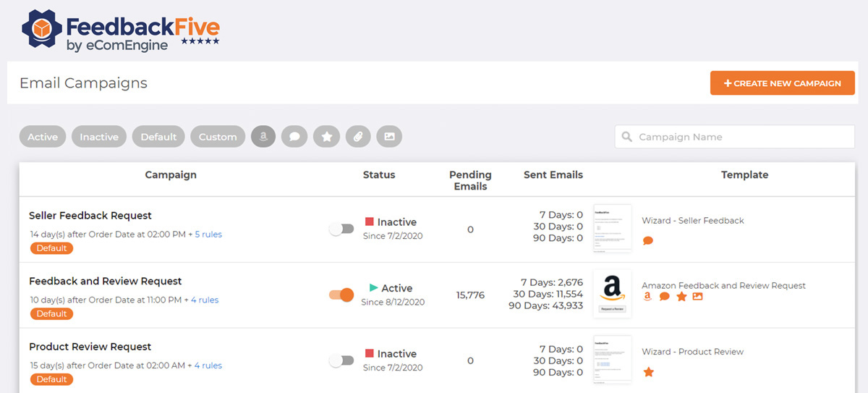
Task: Filter campaigns by Amazon request icon
Action: point(263,137)
